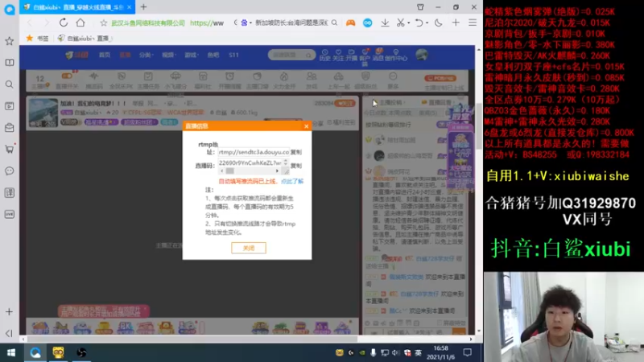Image resolution: width=644 pixels, height=362 pixels.
Task: Open a new tab with the plus button
Action: pos(144,7)
